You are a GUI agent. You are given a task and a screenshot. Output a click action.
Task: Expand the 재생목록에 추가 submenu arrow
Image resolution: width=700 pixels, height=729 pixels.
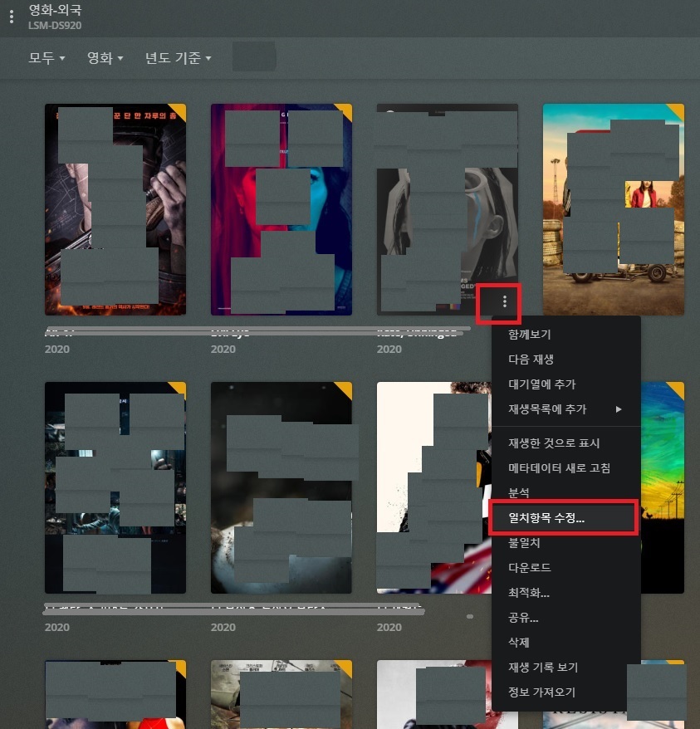pos(619,409)
